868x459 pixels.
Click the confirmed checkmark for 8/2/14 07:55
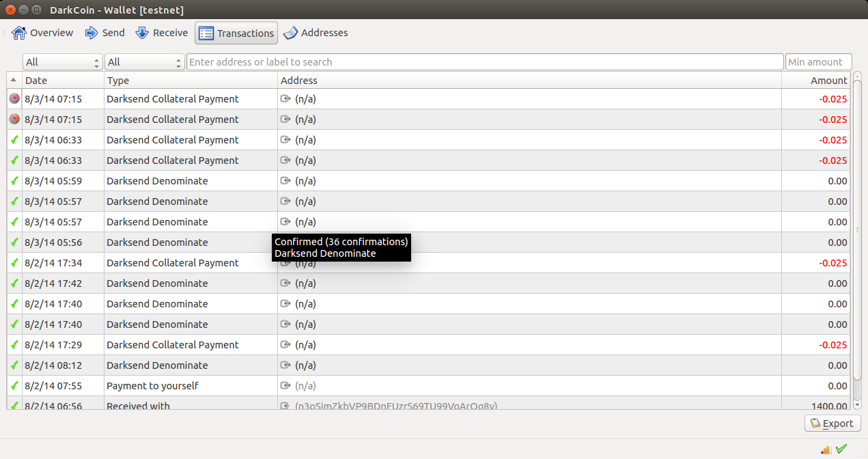(x=14, y=386)
